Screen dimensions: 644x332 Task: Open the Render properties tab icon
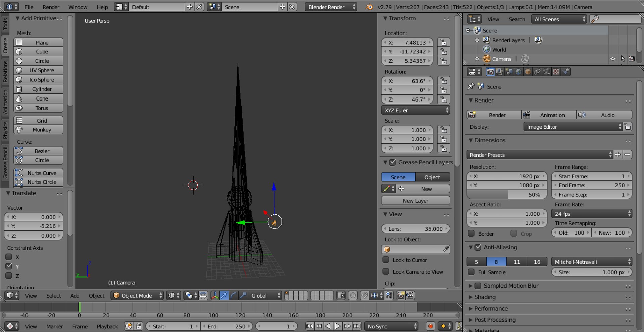tap(490, 72)
